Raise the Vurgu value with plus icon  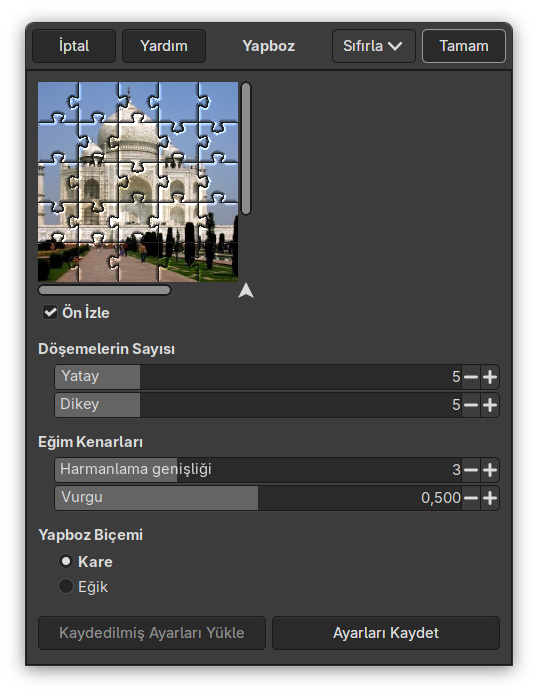click(490, 498)
